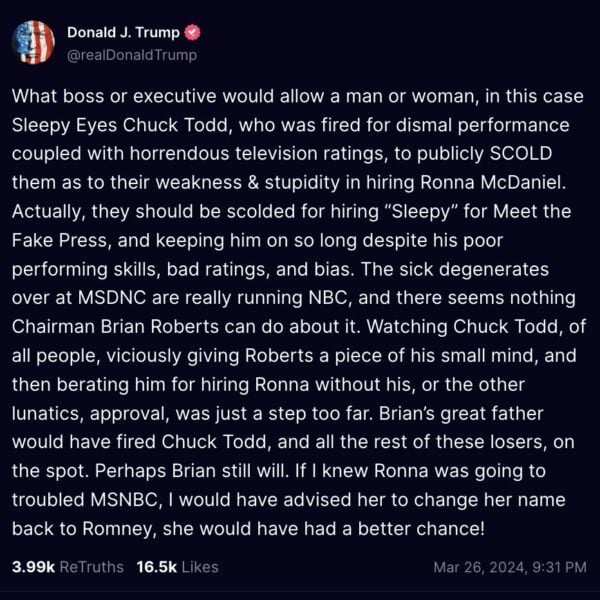Click the @realDonaldTrump handle
This screenshot has height=600, width=600.
coord(132,55)
